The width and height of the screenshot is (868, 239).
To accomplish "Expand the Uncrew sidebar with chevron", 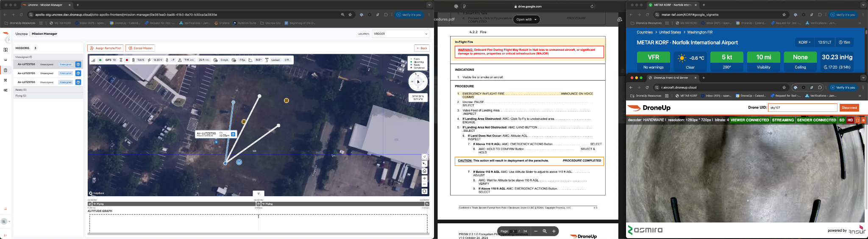I will tap(8, 40).
